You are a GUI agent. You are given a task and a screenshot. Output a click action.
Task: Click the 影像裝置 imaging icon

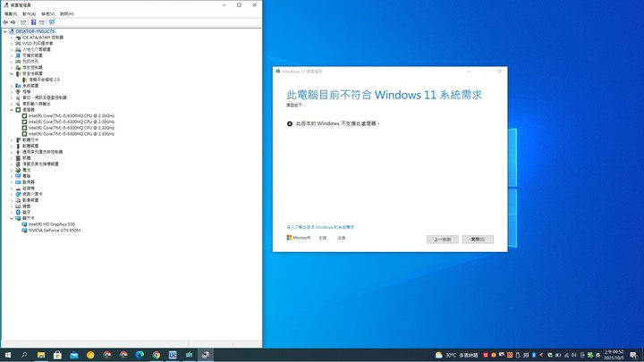coord(18,200)
